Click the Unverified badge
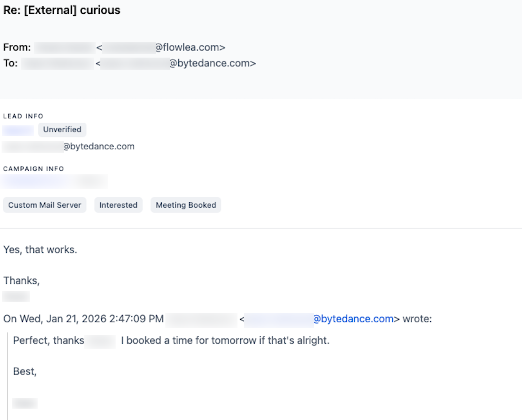The width and height of the screenshot is (522, 420). coord(62,130)
